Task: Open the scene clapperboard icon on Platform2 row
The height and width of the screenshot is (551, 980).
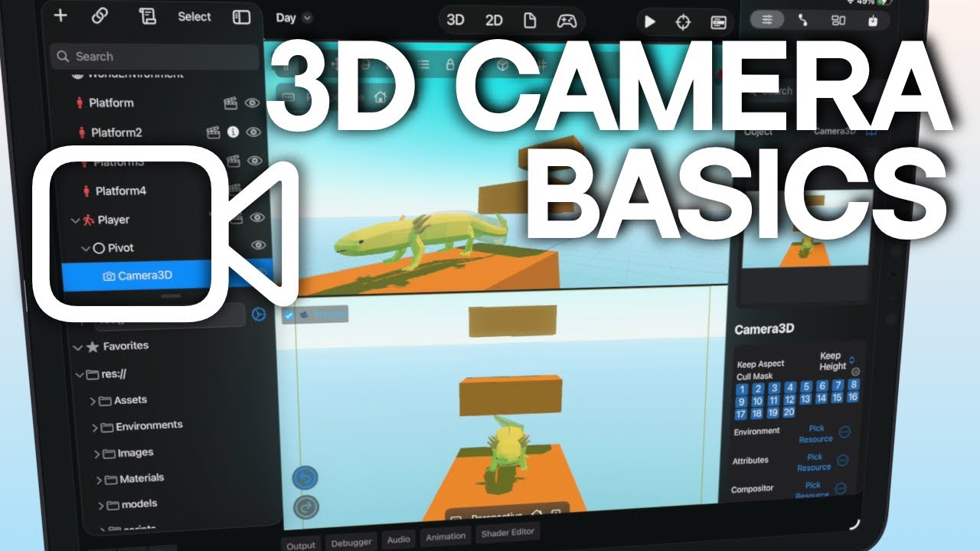Action: tap(214, 132)
